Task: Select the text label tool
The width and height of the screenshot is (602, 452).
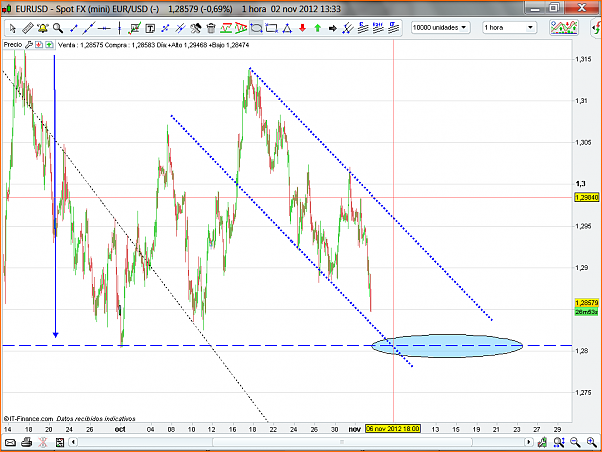Action: [150, 28]
